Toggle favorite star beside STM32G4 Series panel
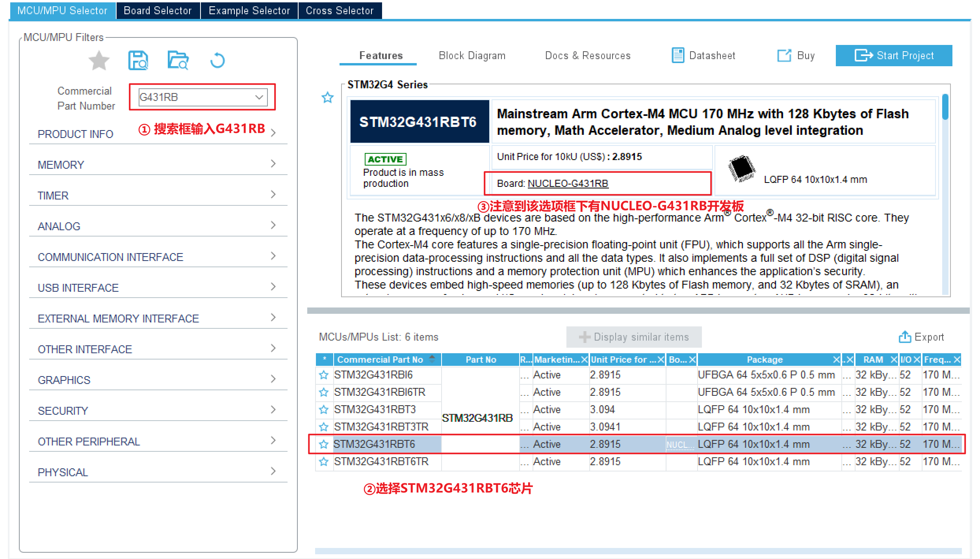The width and height of the screenshot is (980, 559). point(328,97)
